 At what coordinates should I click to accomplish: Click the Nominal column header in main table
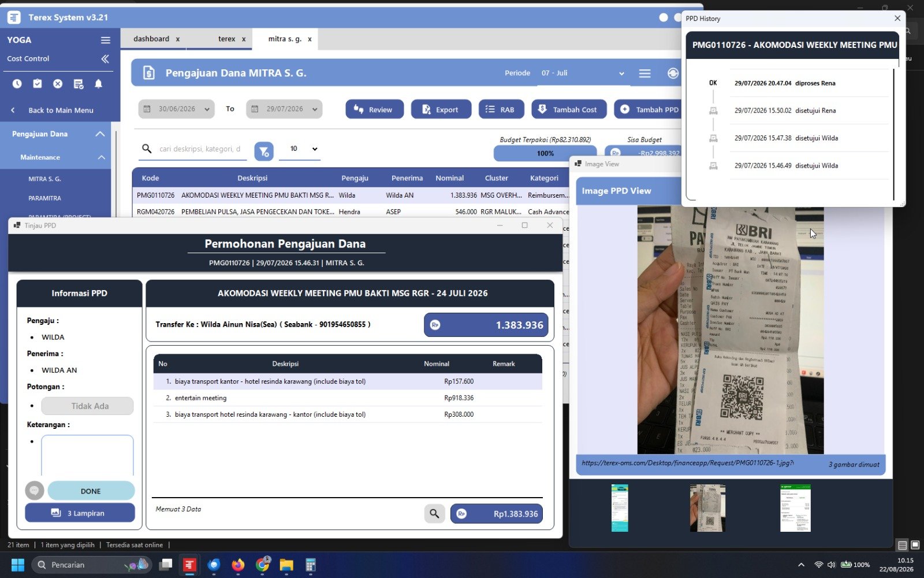449,178
